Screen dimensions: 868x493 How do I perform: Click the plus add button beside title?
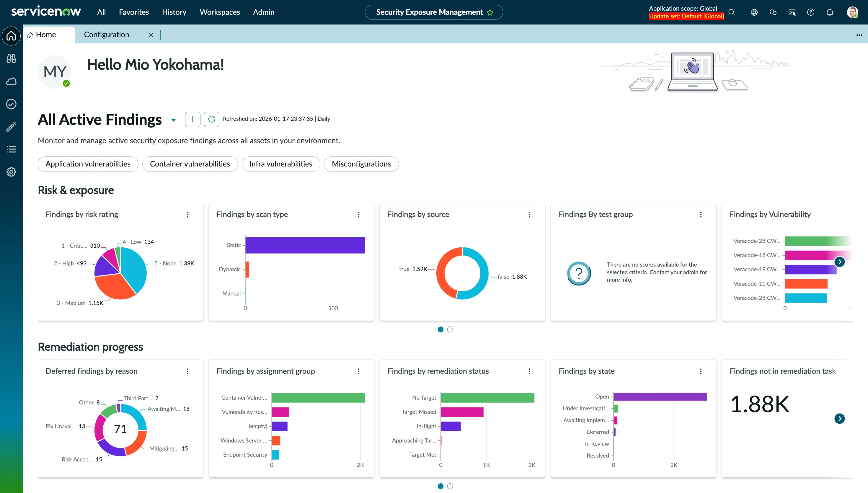pos(192,119)
